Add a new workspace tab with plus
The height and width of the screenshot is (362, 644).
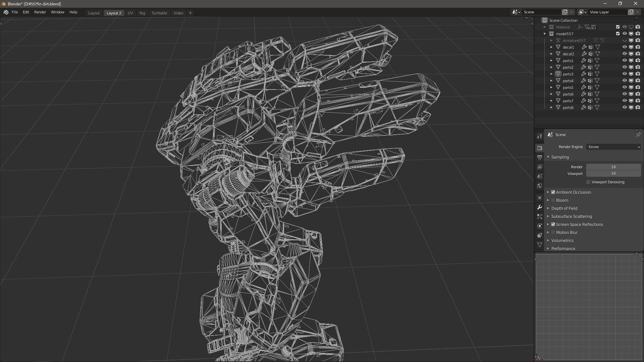click(x=190, y=13)
